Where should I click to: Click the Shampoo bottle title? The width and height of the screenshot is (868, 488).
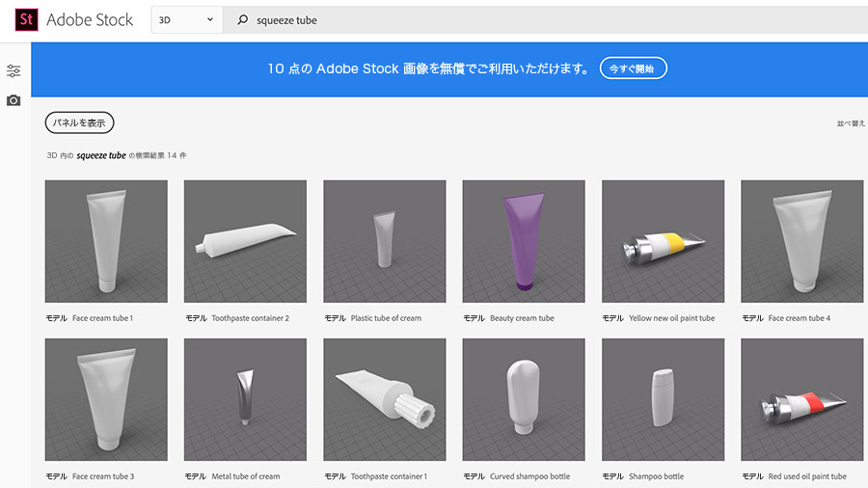pos(656,476)
